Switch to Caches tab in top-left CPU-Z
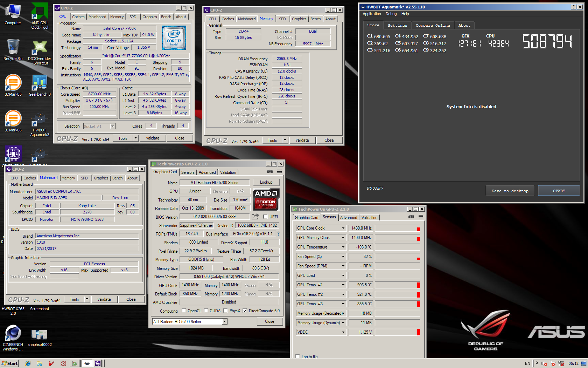The height and width of the screenshot is (368, 588). pos(78,17)
